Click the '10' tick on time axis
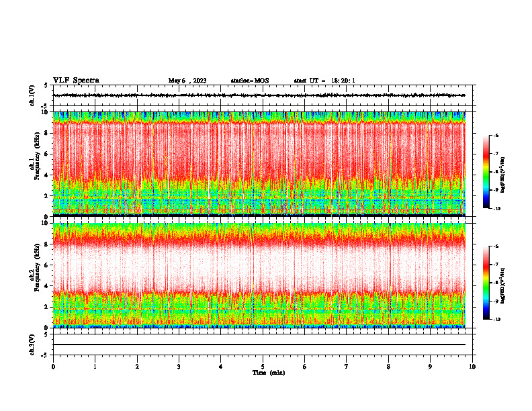 pos(472,367)
